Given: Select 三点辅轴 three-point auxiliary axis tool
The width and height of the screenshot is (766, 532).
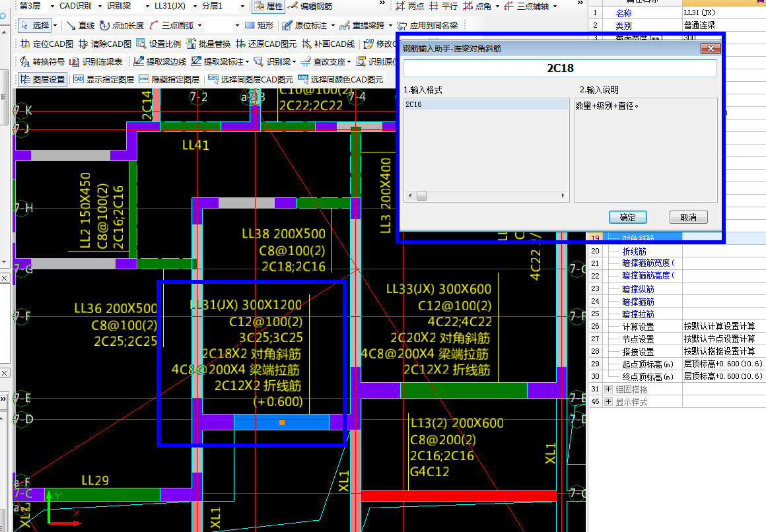Looking at the screenshot, I should [x=527, y=7].
